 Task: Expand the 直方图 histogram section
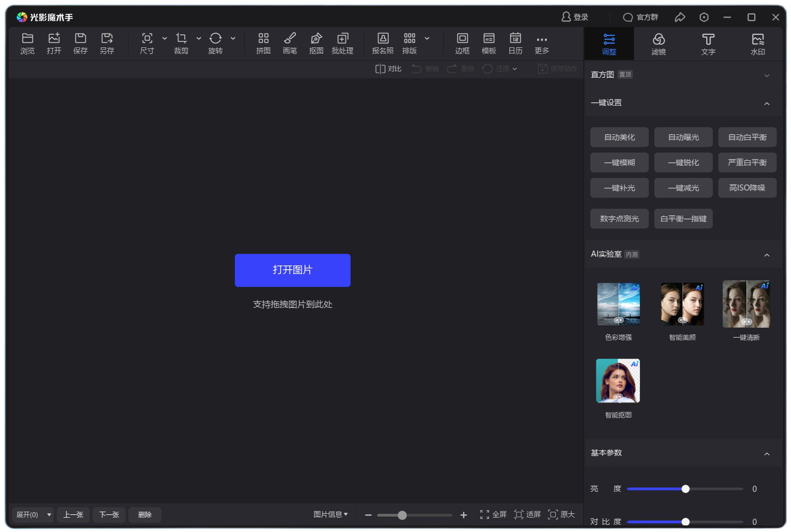767,75
